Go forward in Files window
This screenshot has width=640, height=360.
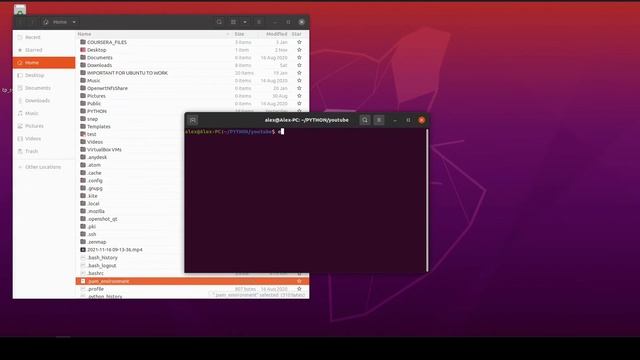point(32,22)
